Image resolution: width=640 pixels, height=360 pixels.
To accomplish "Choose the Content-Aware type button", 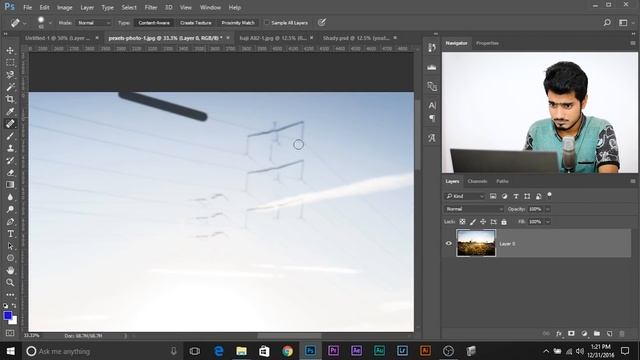I will click(154, 23).
